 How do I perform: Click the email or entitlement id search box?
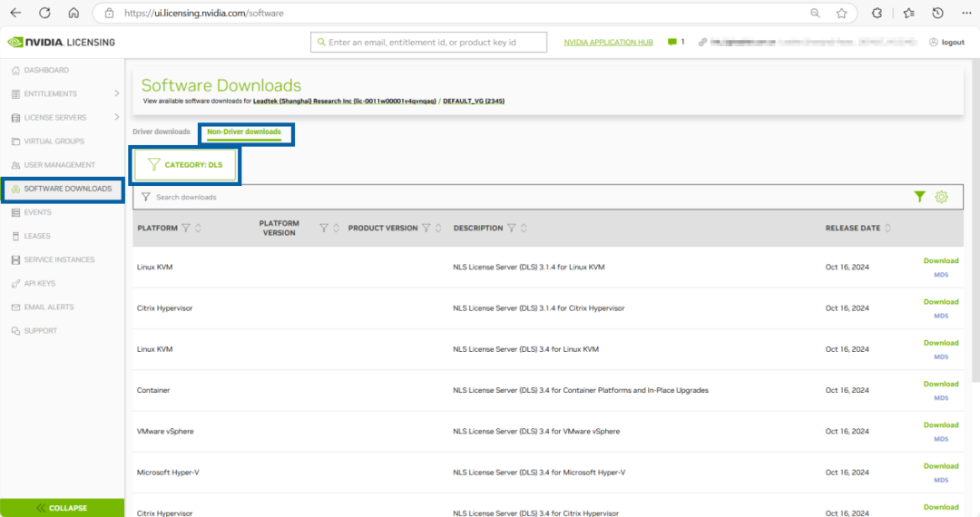[x=428, y=42]
